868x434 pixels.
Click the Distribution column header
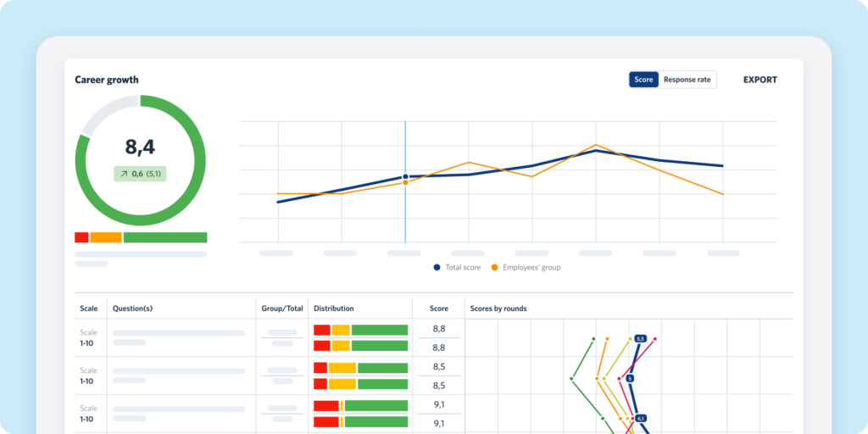(x=334, y=309)
